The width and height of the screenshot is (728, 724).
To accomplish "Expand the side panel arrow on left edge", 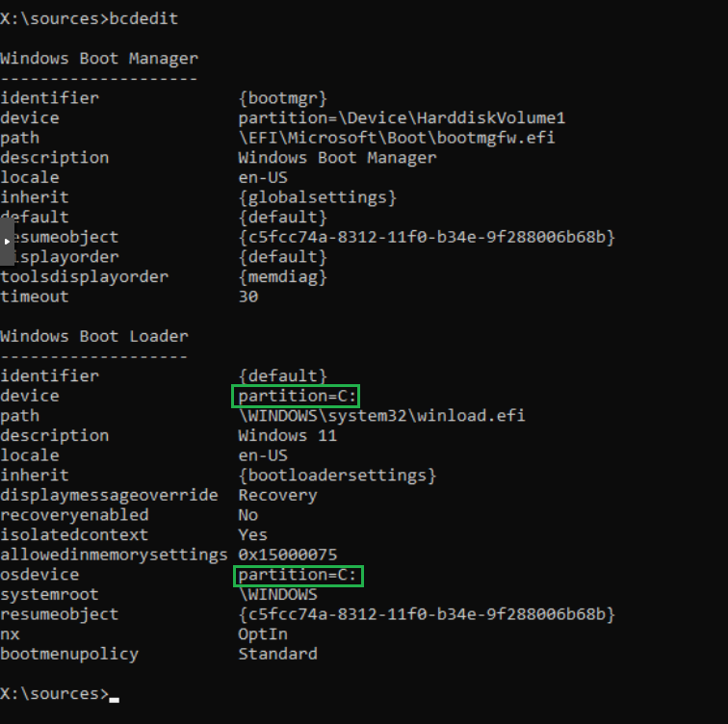I will [8, 241].
